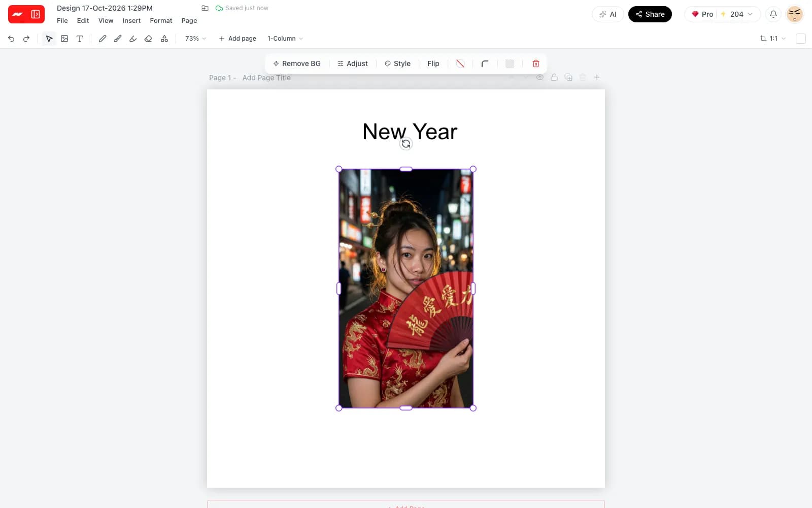Click Remove BG on image toolbar

(x=297, y=63)
